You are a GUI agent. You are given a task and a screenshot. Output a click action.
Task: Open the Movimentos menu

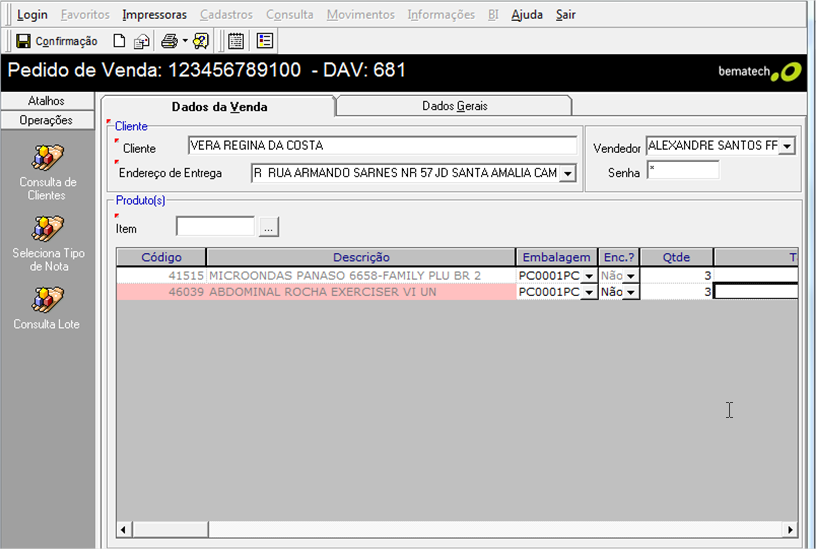pyautogui.click(x=361, y=15)
